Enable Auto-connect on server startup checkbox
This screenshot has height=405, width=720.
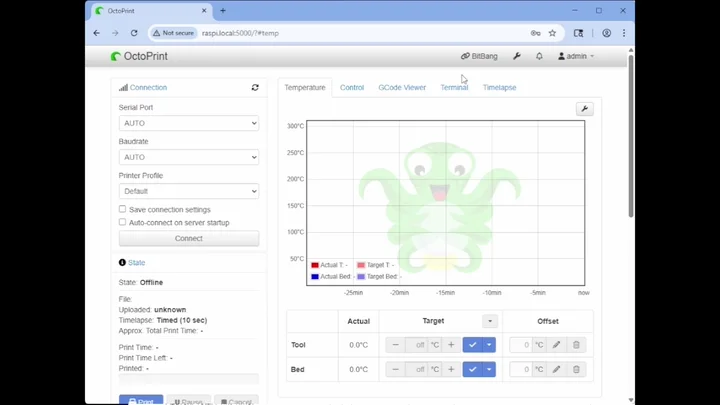(x=122, y=222)
